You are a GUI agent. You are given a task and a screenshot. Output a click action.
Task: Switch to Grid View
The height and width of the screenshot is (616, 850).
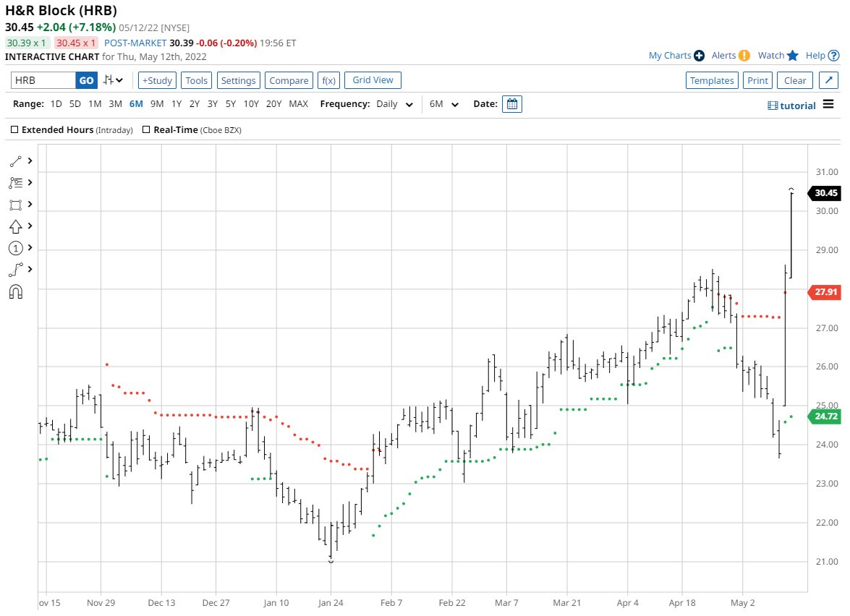373,80
